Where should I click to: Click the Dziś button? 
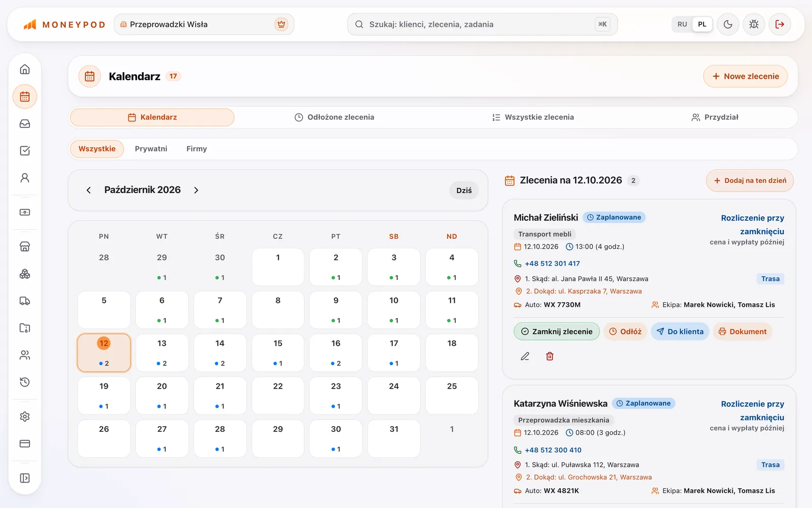point(464,190)
